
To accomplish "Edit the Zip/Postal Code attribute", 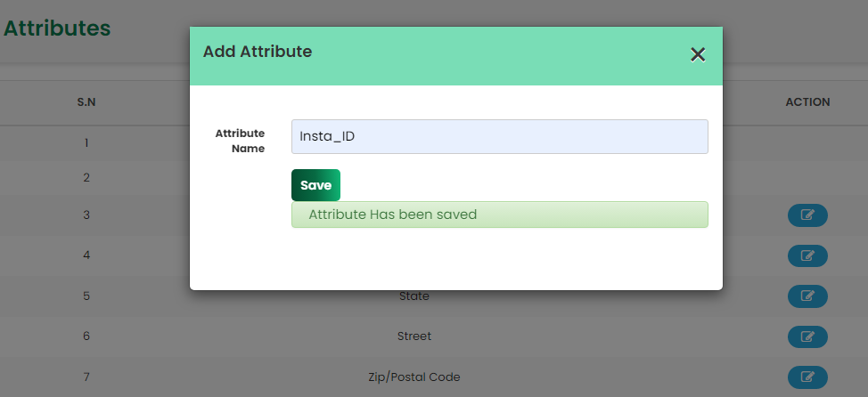I will [807, 377].
